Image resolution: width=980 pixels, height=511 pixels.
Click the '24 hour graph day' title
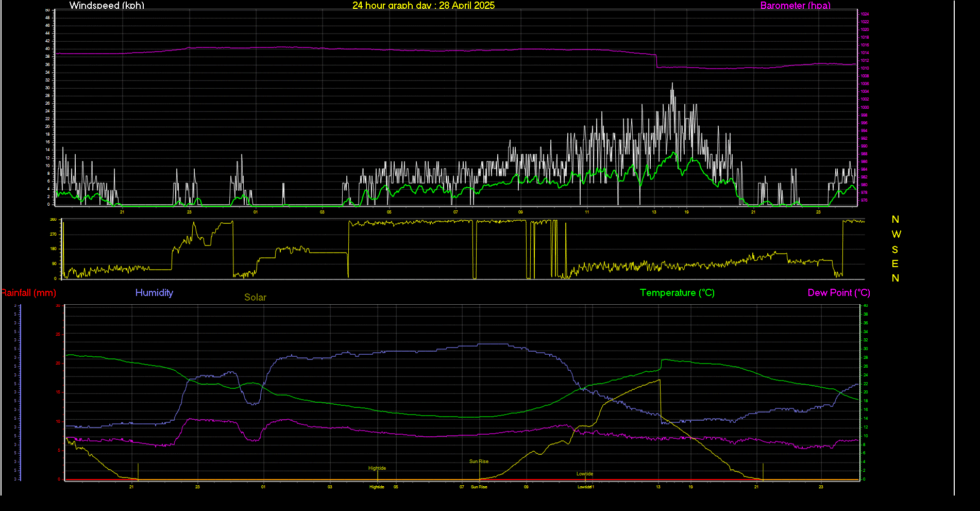[x=423, y=6]
